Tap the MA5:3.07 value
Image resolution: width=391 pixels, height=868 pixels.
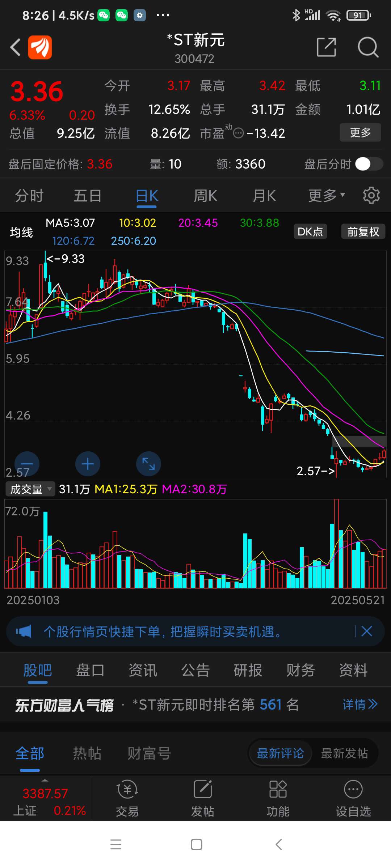[70, 223]
